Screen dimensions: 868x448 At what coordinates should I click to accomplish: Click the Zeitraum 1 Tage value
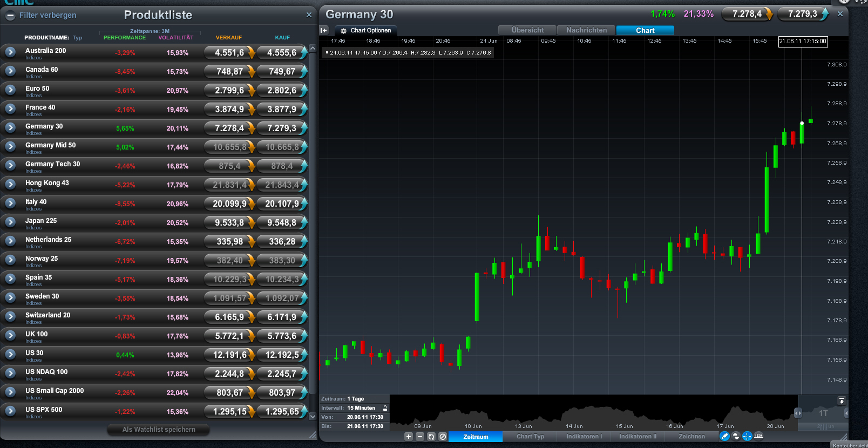pyautogui.click(x=356, y=399)
